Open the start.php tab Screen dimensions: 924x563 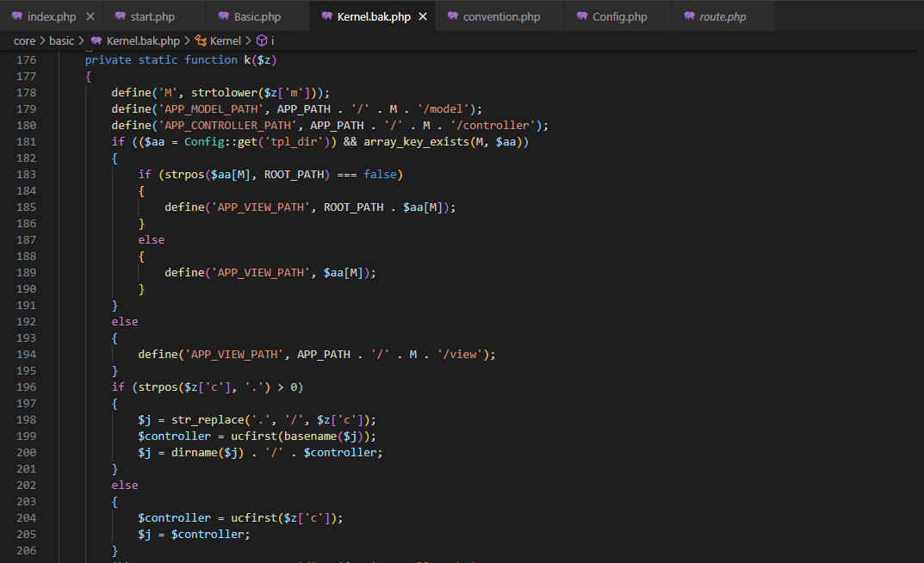pos(154,16)
